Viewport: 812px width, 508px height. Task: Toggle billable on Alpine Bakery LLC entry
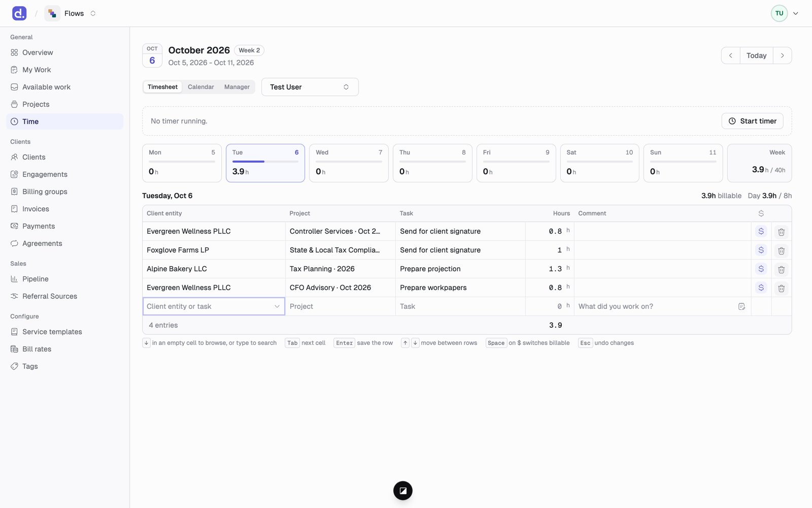pos(761,269)
